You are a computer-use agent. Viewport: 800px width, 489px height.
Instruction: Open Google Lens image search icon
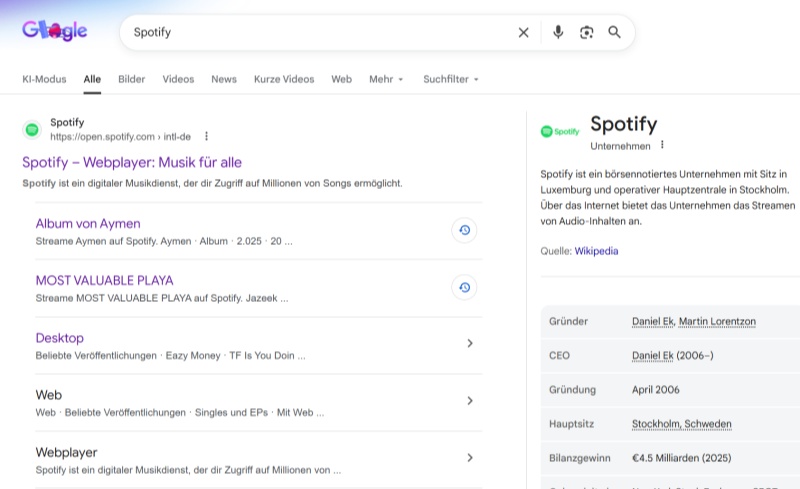tap(587, 33)
